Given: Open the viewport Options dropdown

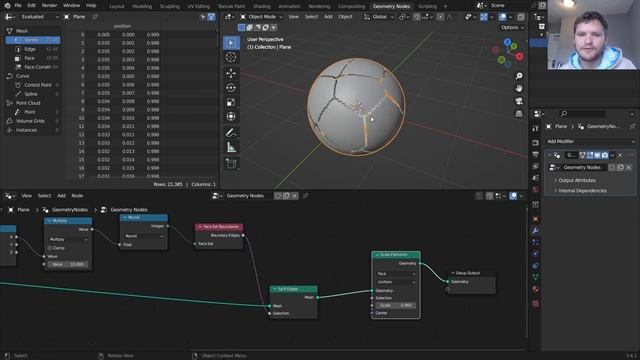Looking at the screenshot, I should (512, 27).
